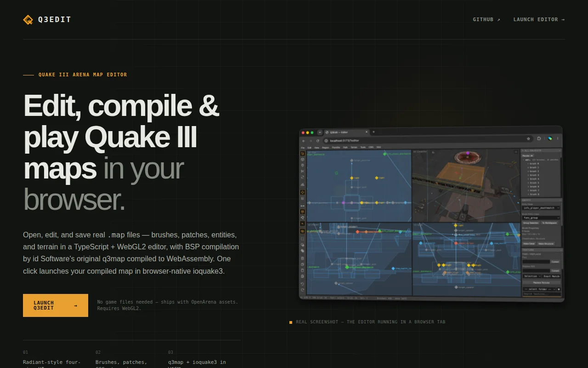Open the GITHUB link in the header
The width and height of the screenshot is (588, 368).
click(486, 19)
